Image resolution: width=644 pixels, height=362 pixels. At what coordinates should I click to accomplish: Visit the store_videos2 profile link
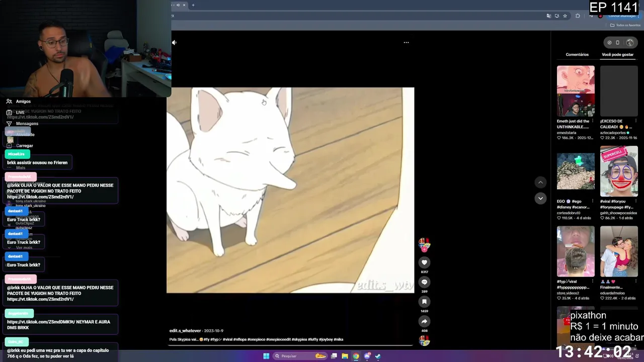[568, 293]
